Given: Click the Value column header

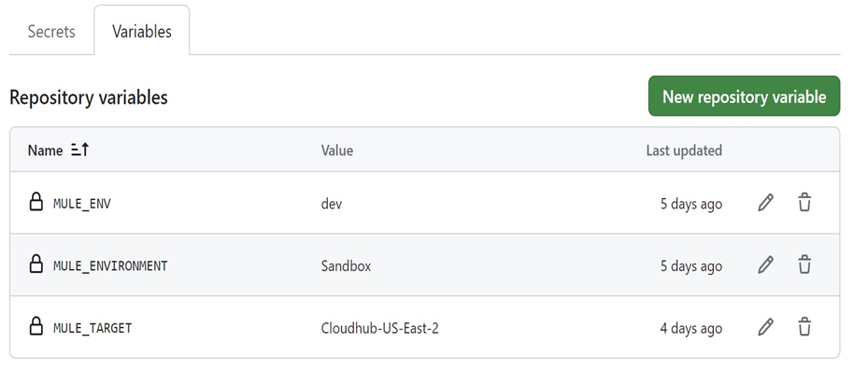Looking at the screenshot, I should (x=337, y=150).
